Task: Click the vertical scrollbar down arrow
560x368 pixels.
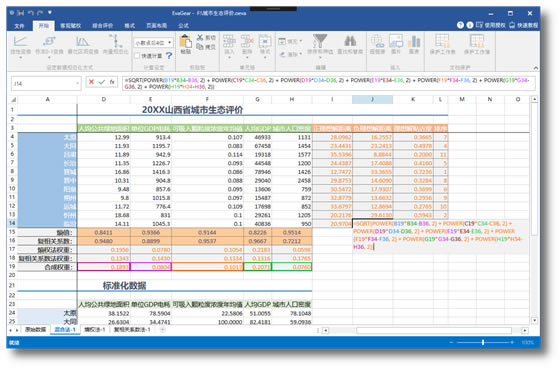Action: pyautogui.click(x=534, y=320)
